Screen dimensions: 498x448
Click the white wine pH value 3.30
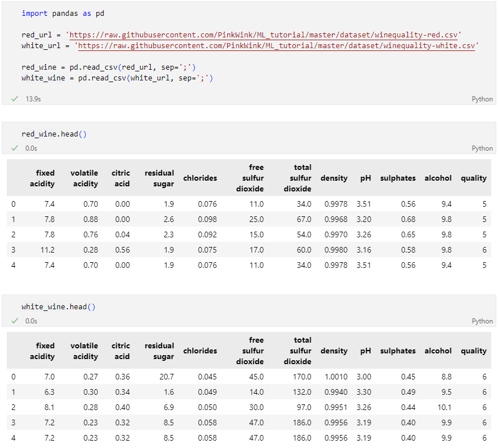[364, 392]
